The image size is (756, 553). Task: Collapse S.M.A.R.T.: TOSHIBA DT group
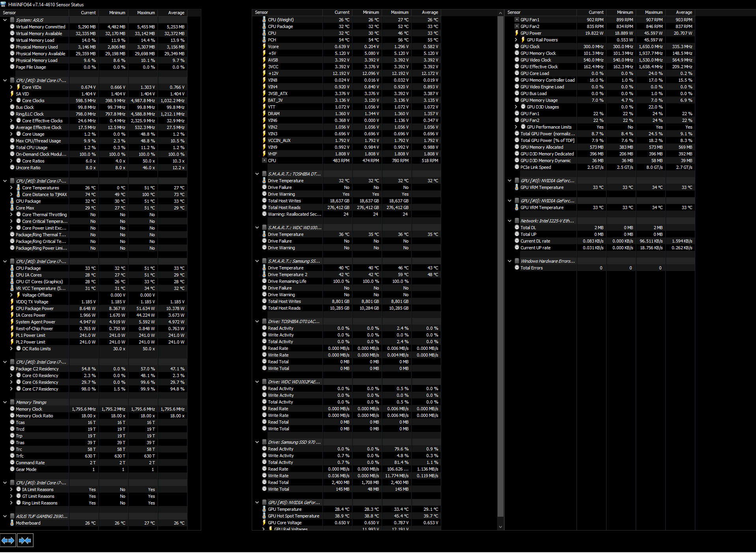pos(257,174)
